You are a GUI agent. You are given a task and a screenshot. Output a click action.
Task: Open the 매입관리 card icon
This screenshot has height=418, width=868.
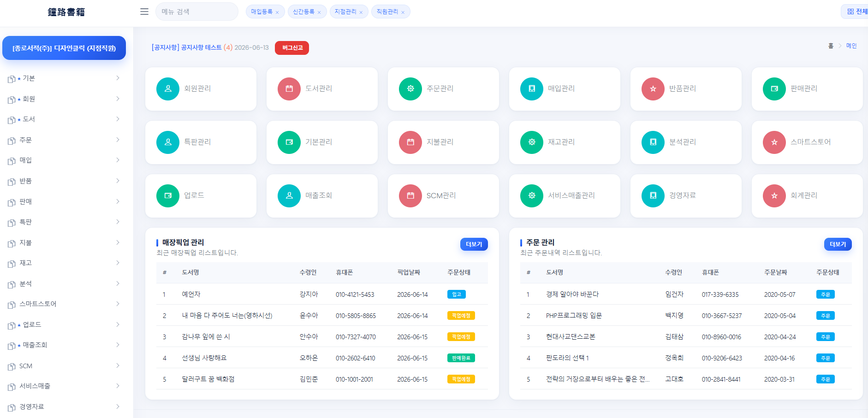tap(532, 89)
